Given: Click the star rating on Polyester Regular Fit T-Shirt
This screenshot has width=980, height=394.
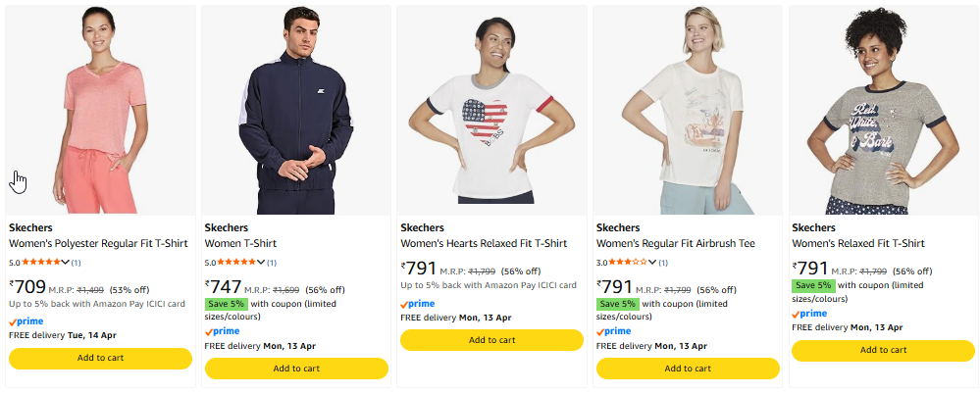Looking at the screenshot, I should tap(40, 263).
